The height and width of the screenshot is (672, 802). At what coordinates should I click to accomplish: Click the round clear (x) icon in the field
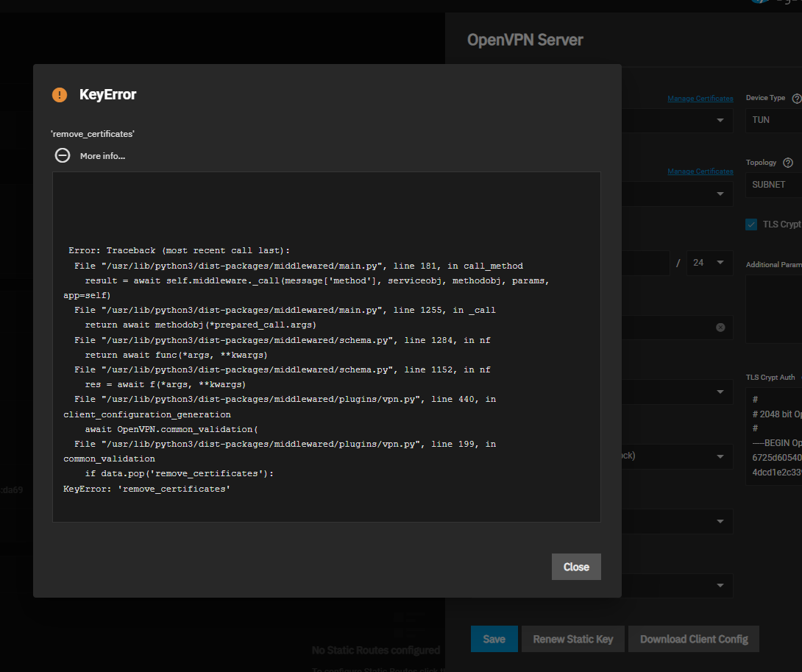(720, 328)
